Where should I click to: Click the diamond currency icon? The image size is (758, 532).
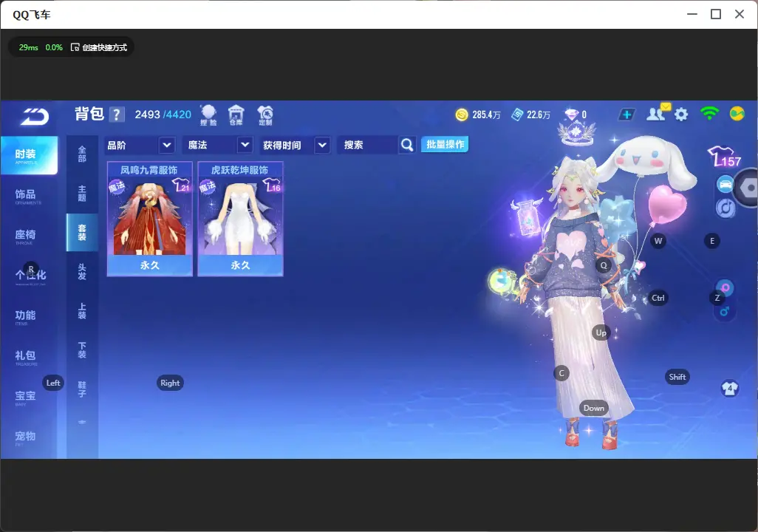571,115
